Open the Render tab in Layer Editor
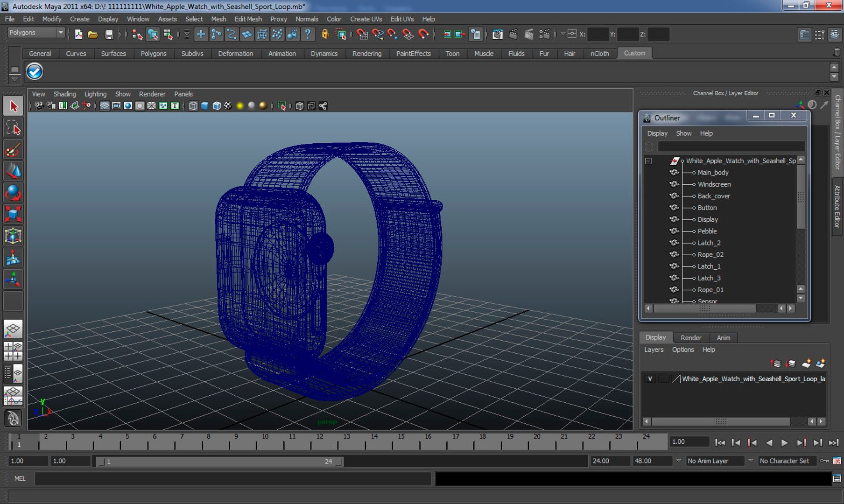 click(690, 337)
